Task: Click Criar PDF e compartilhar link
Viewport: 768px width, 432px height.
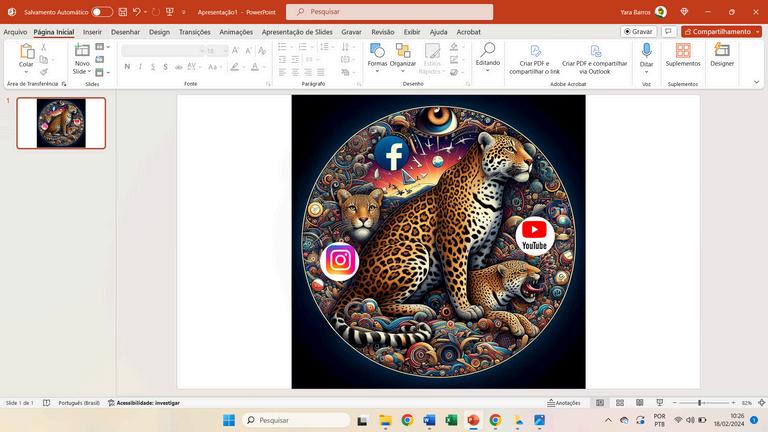Action: point(535,58)
